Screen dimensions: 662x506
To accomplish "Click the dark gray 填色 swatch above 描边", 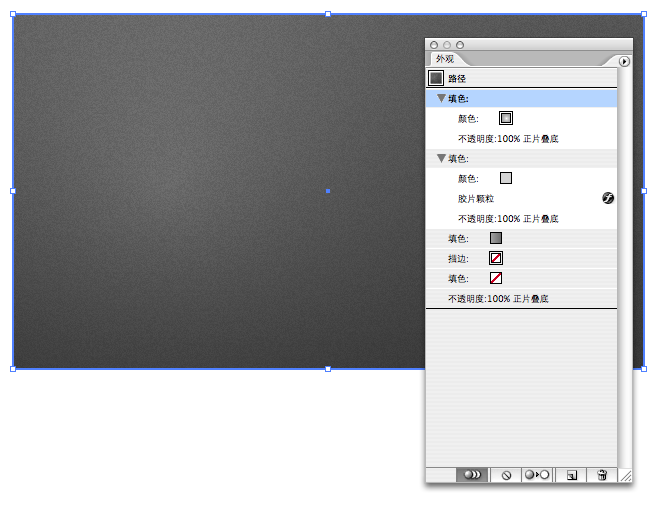I will coord(496,238).
